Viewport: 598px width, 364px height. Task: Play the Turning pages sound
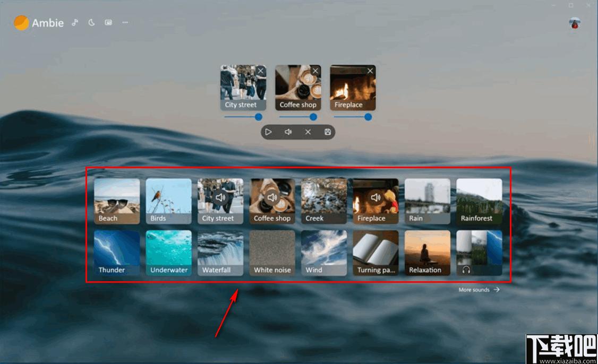click(375, 253)
